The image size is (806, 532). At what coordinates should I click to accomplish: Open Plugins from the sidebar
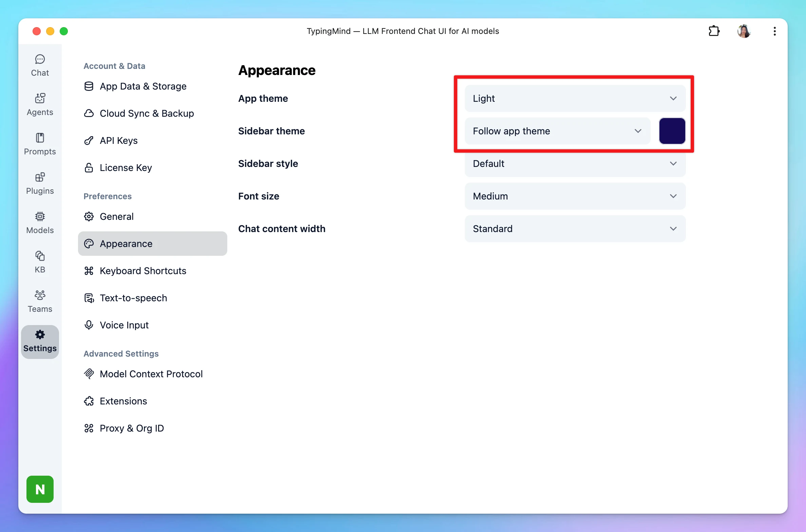[40, 183]
